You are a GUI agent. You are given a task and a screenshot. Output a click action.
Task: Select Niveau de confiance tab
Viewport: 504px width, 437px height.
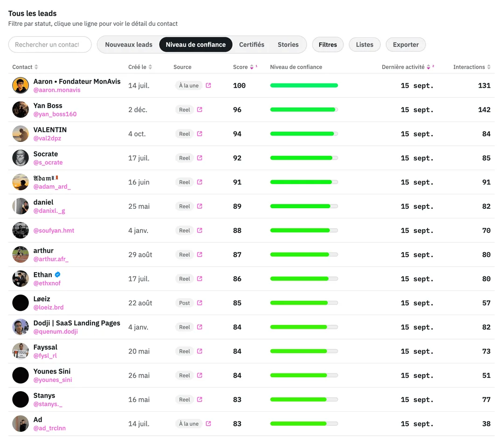(x=196, y=45)
